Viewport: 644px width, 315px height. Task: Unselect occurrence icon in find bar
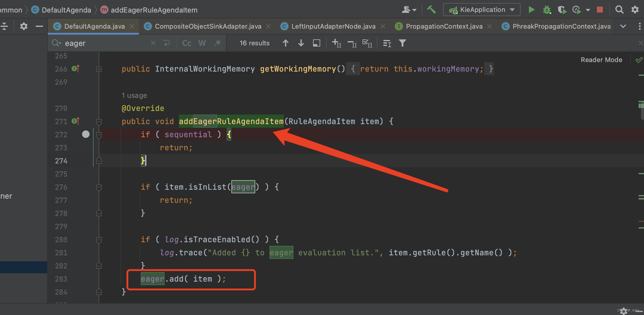pyautogui.click(x=352, y=44)
